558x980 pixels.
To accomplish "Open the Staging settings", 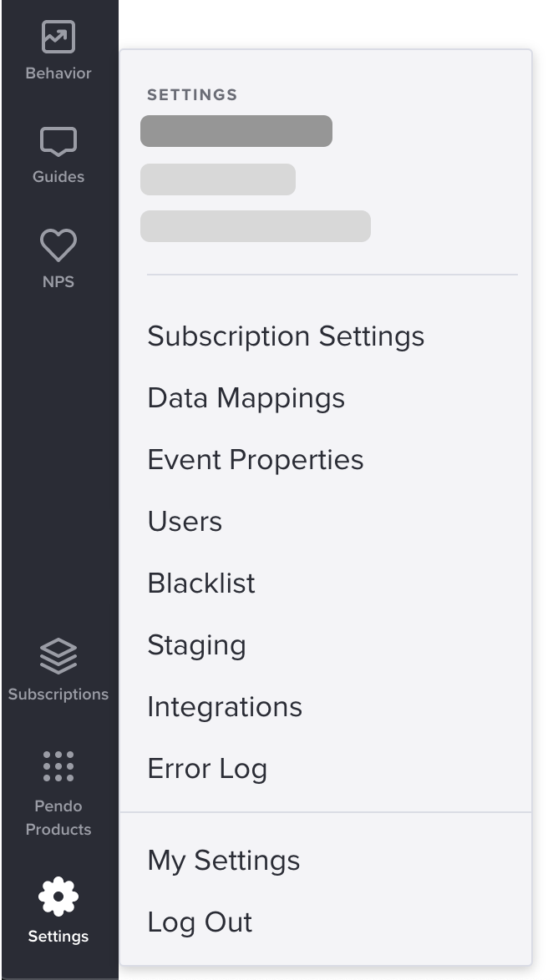I will pos(196,645).
